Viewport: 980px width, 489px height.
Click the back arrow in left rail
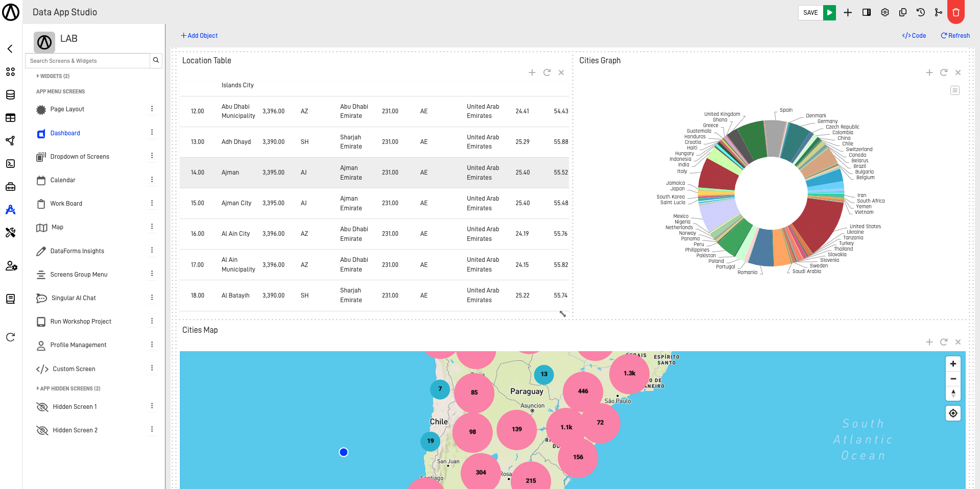pos(10,48)
